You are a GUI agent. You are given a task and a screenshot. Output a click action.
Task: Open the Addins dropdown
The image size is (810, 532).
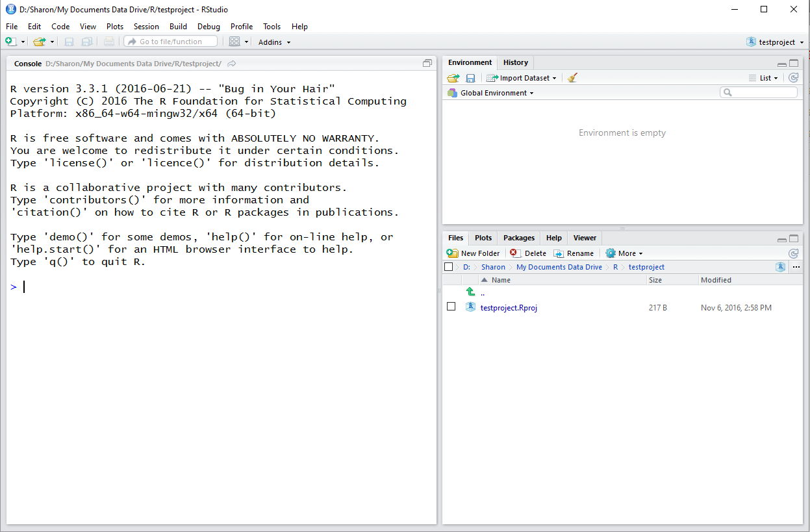274,42
